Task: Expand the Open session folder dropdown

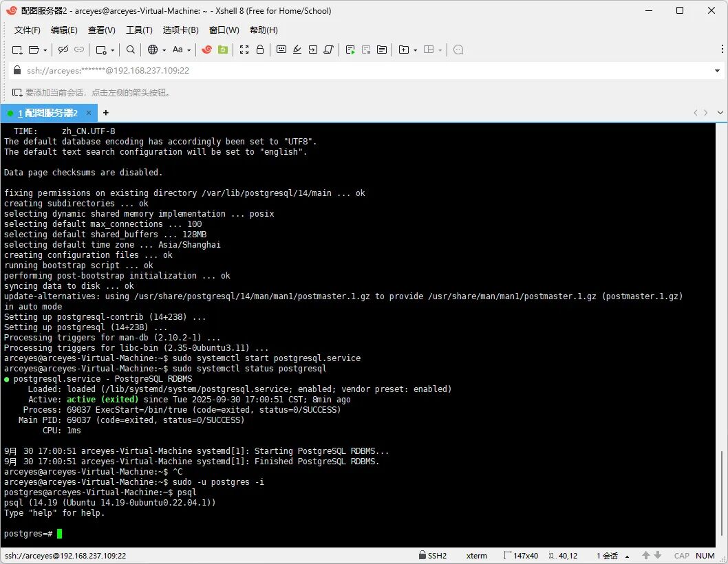Action: 45,50
